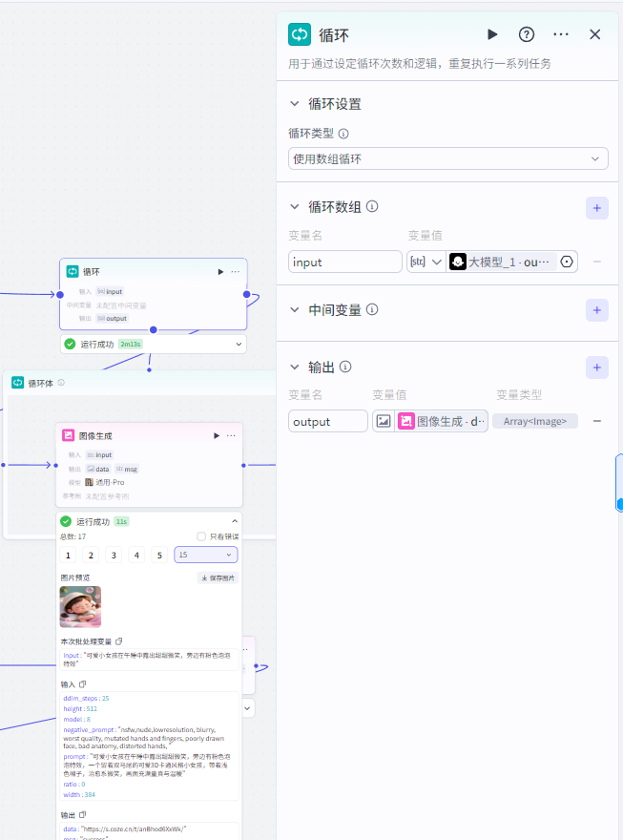Copy the 输出 result content

pyautogui.click(x=82, y=815)
